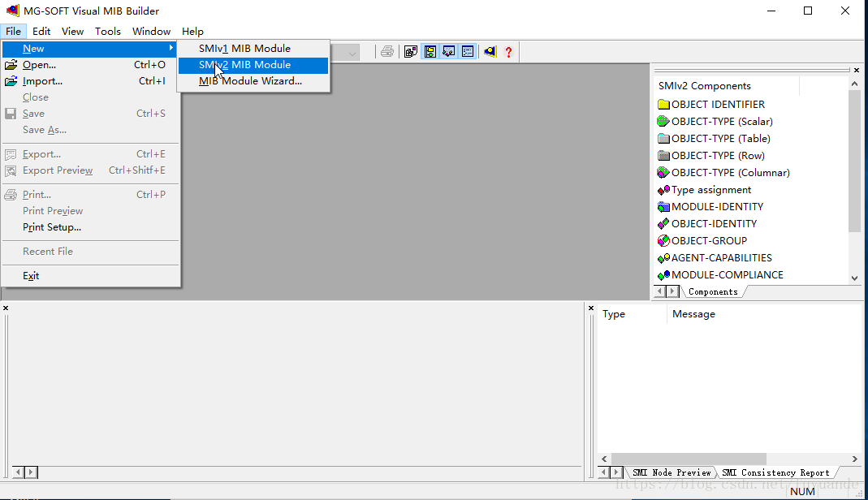The width and height of the screenshot is (868, 500).
Task: Toggle the colored list pane toolbar button
Action: (x=468, y=52)
